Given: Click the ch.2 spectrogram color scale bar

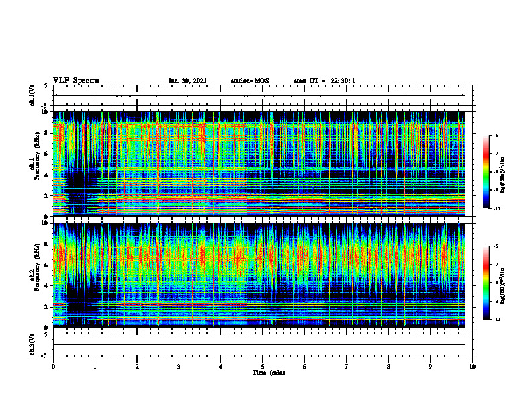Looking at the screenshot, I should (486, 283).
